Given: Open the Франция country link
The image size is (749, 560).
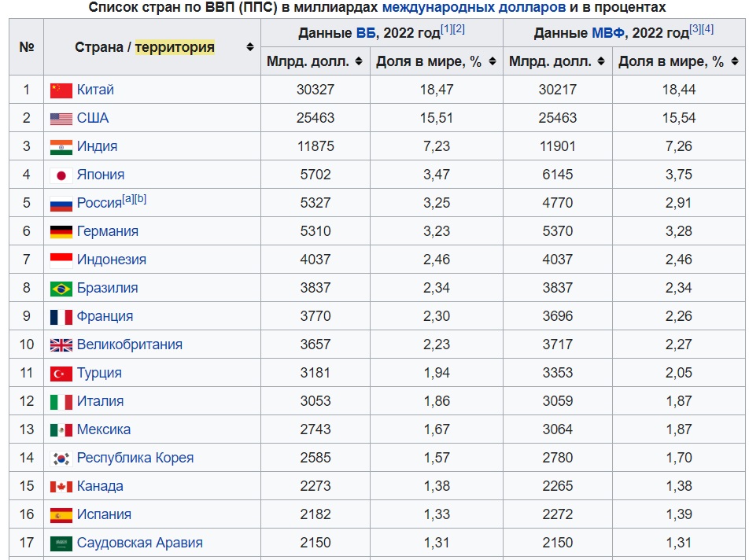Looking at the screenshot, I should tap(105, 316).
